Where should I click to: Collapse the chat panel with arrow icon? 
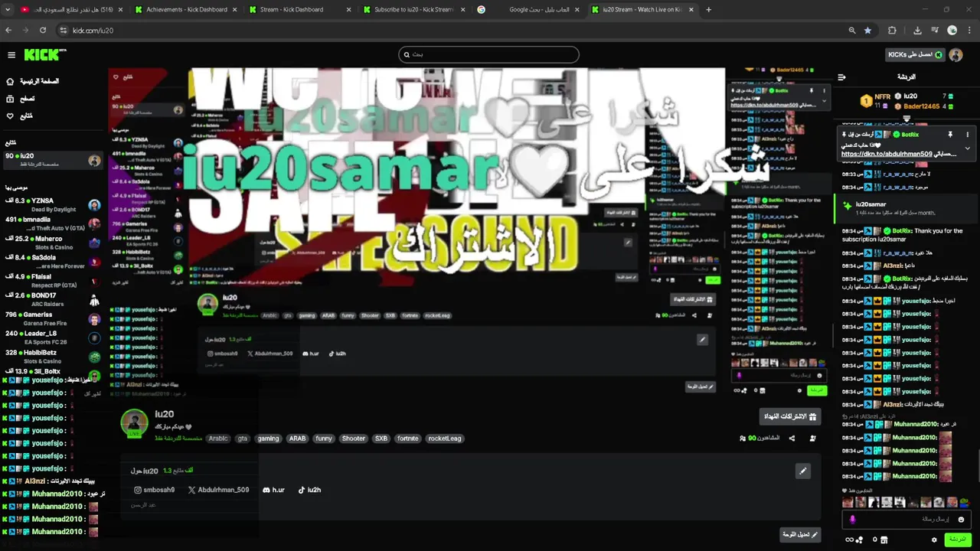point(841,77)
